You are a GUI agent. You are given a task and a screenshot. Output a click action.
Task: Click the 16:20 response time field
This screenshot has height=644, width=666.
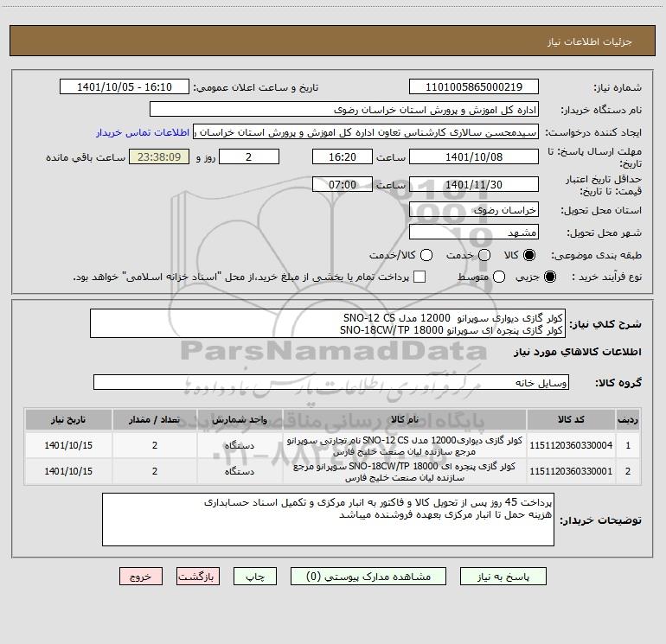(343, 156)
